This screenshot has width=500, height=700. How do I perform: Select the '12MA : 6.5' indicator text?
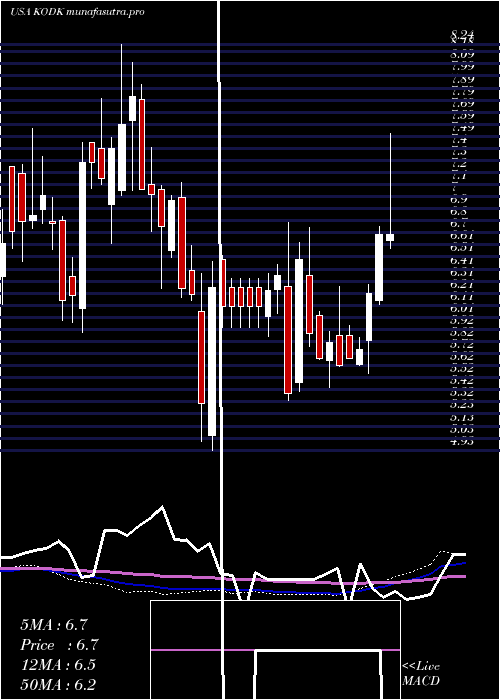(58, 665)
